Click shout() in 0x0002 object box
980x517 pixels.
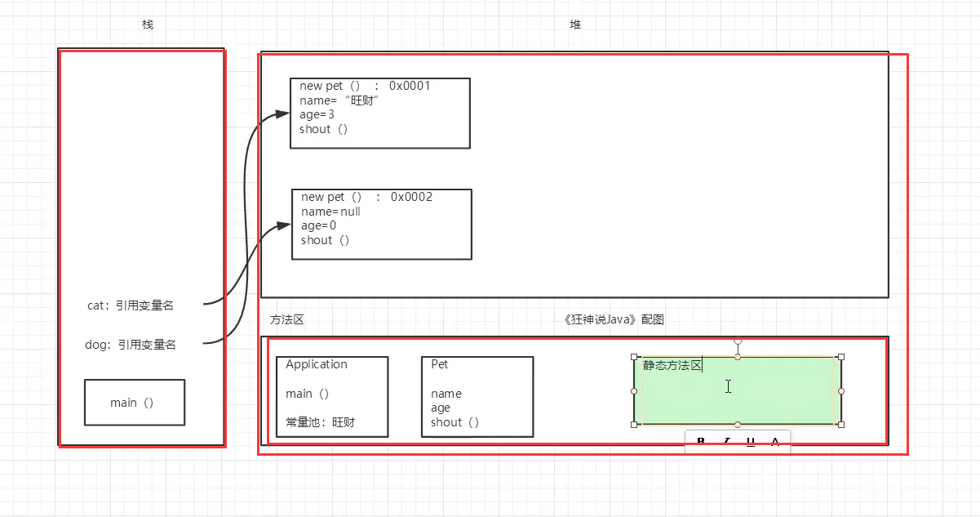tap(326, 240)
